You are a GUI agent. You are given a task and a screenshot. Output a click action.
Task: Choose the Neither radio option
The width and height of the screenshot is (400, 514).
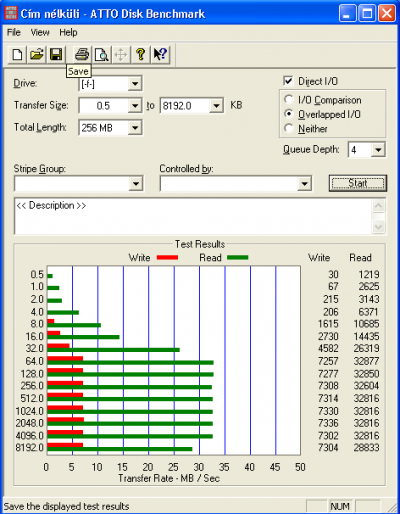pyautogui.click(x=288, y=128)
